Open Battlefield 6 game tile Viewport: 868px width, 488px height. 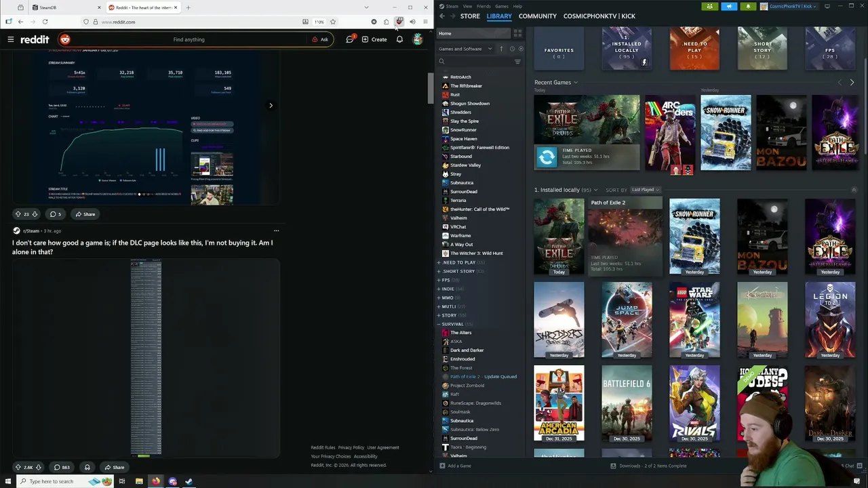[627, 403]
